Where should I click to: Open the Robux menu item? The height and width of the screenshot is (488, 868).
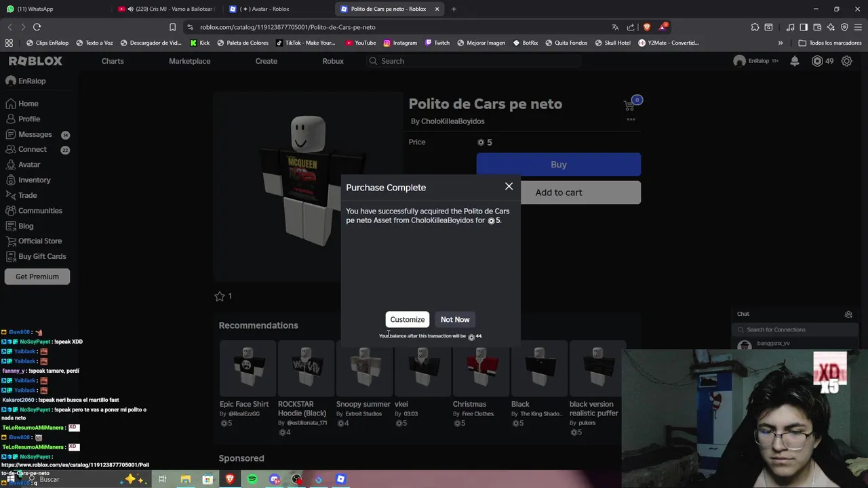coord(333,61)
